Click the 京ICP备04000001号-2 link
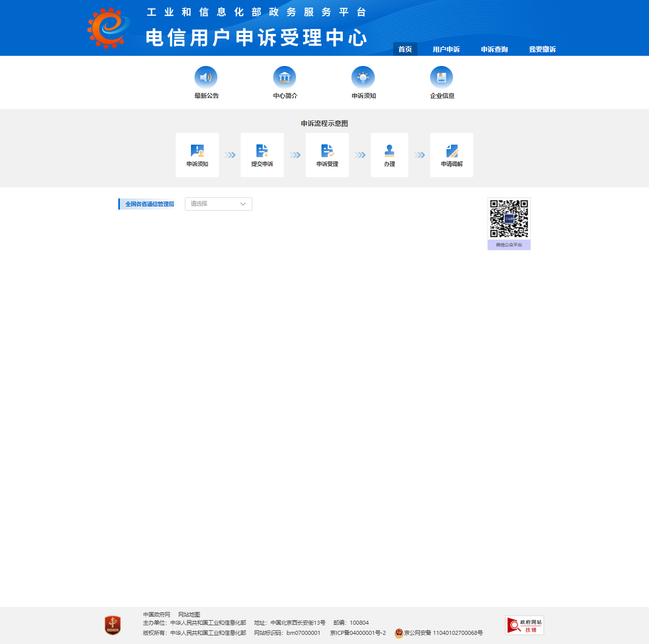649x644 pixels. pos(358,633)
